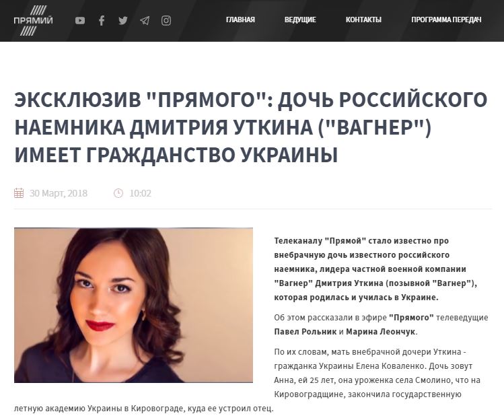
Task: Click the bold "Прямого" link in text
Action: point(411,318)
